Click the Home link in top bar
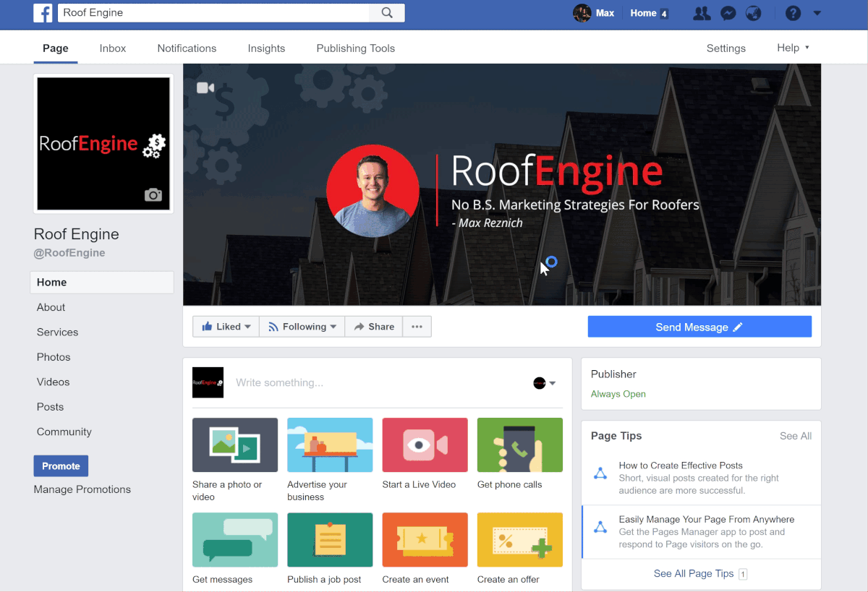The width and height of the screenshot is (868, 592). click(643, 13)
